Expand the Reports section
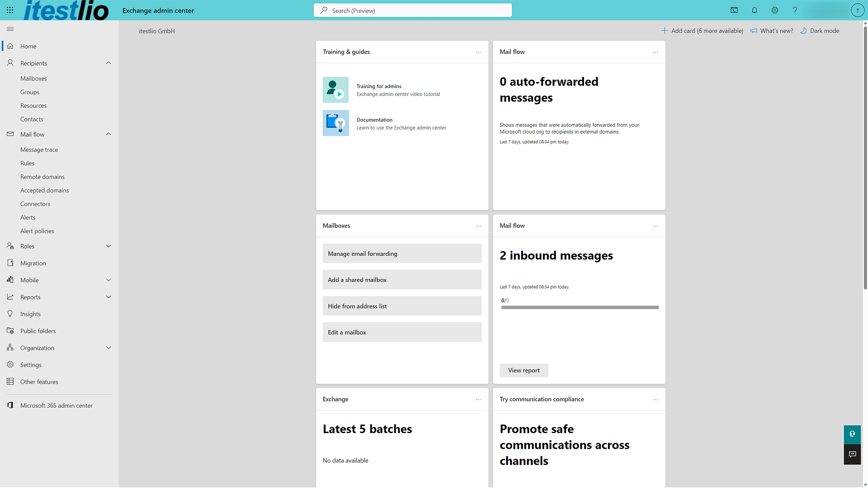 click(108, 297)
